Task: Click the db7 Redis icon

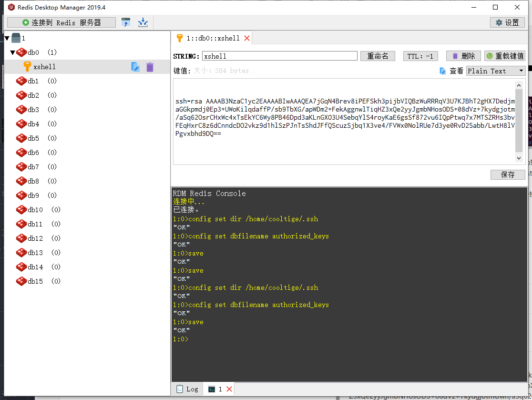Action: click(x=21, y=166)
